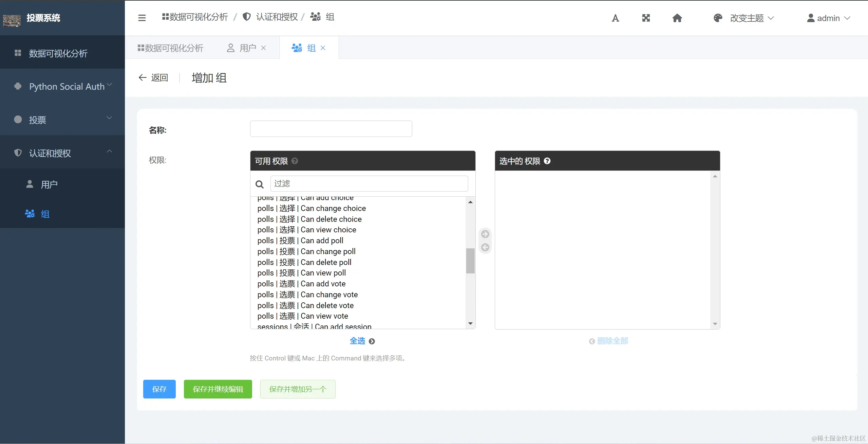Switch to the 数据可视化分析 tab
Screen dimensions: 868x444
[170, 48]
